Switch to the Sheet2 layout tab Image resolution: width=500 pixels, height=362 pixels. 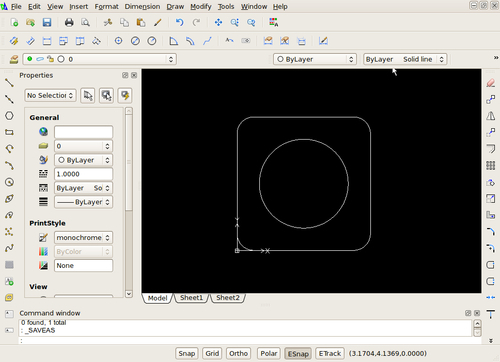228,298
